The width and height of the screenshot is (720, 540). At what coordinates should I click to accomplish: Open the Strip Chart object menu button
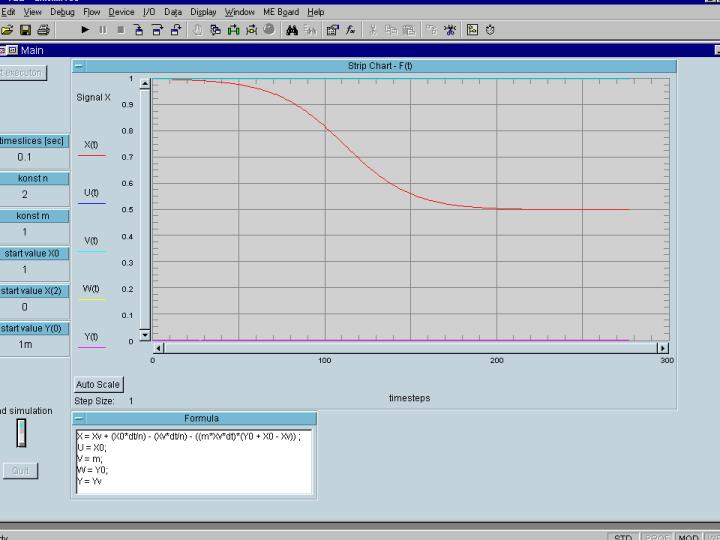80,66
